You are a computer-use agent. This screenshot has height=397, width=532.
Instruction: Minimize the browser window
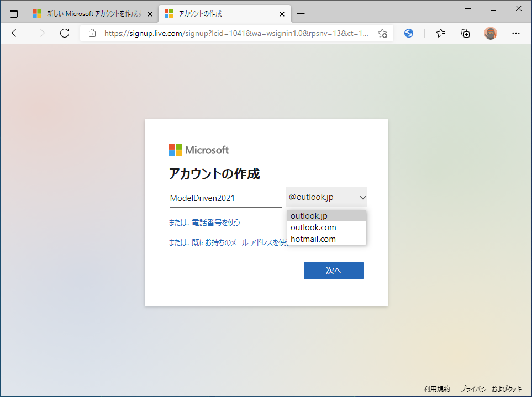point(468,8)
